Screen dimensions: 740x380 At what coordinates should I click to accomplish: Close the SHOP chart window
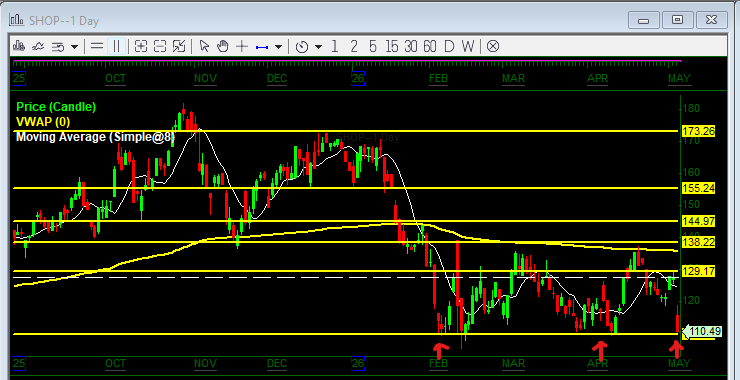[x=711, y=20]
